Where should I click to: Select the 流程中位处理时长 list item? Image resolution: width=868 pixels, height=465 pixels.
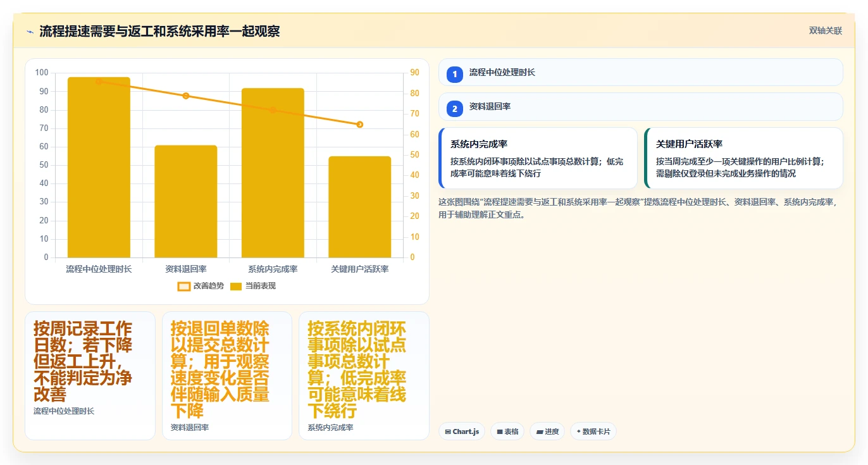pos(640,72)
